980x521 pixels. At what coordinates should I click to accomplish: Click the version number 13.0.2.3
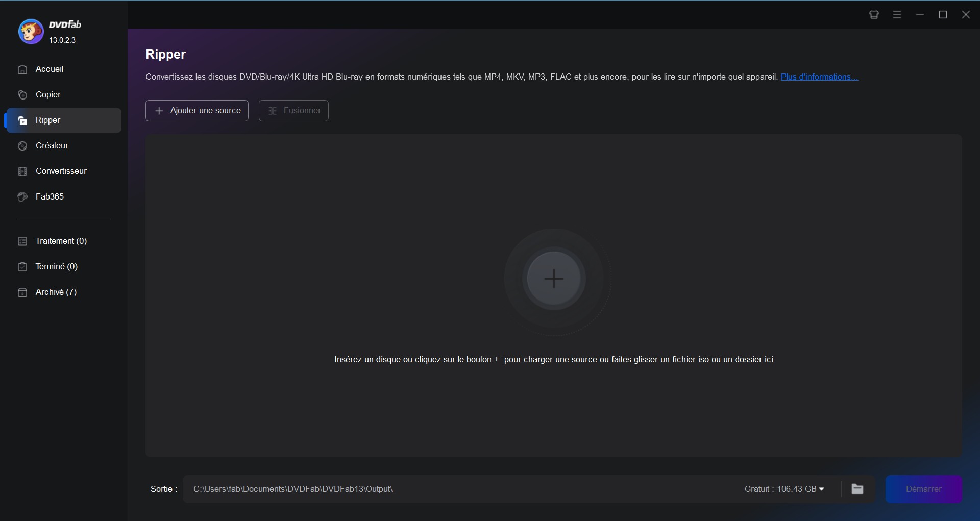click(x=62, y=40)
